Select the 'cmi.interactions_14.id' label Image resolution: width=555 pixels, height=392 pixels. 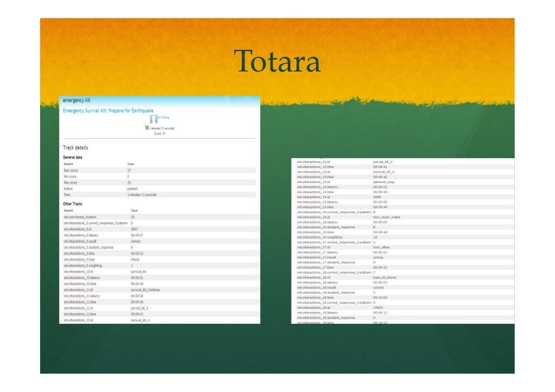point(313,182)
